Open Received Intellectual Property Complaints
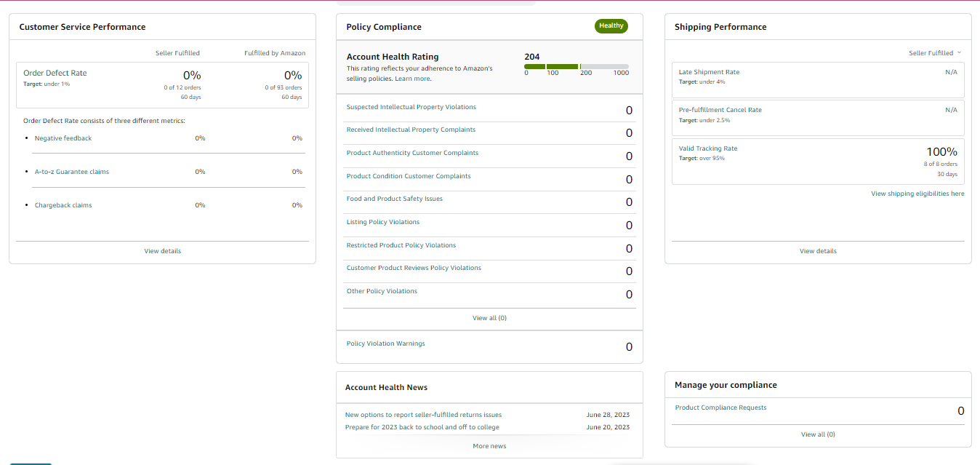The width and height of the screenshot is (980, 465). coord(411,130)
